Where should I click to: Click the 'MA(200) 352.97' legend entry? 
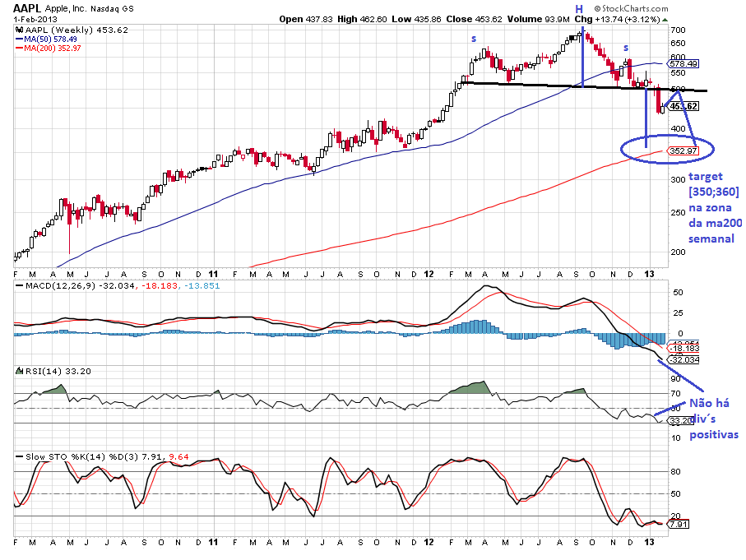(x=53, y=49)
